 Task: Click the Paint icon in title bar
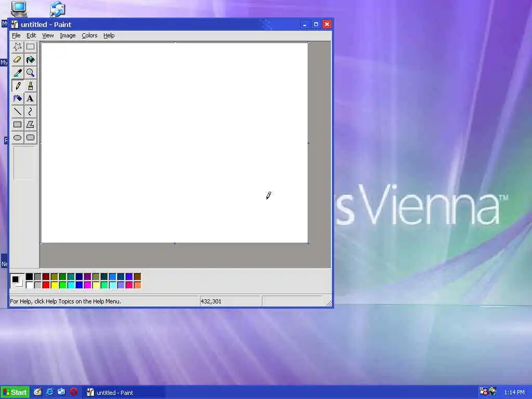tap(15, 24)
